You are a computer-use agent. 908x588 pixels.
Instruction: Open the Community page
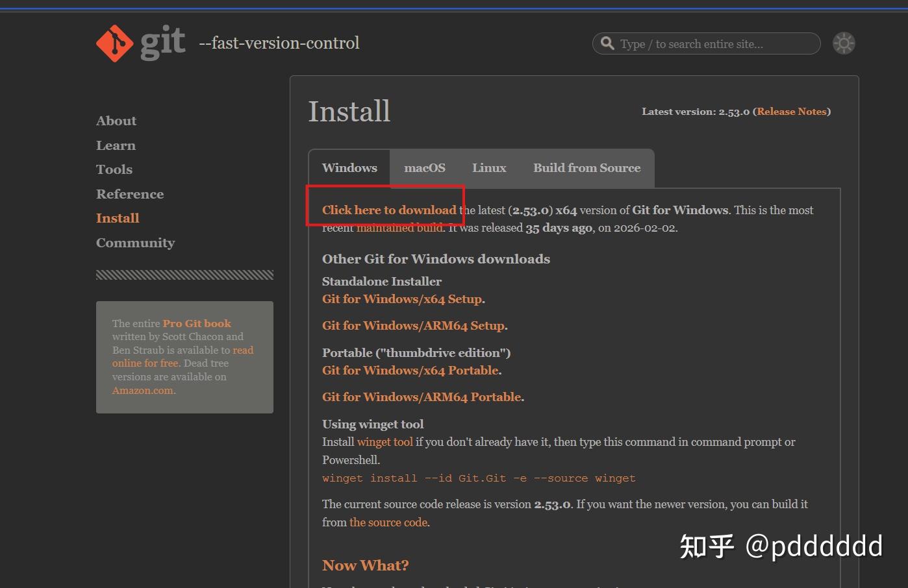coord(136,243)
